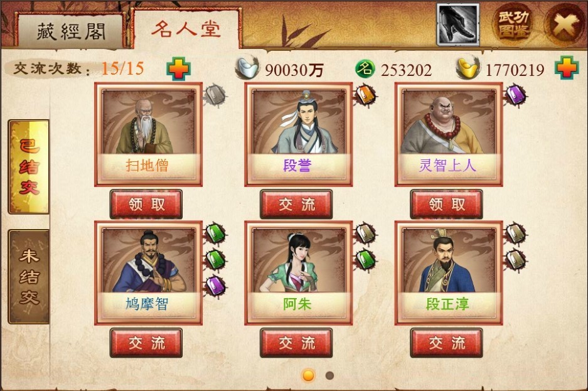The image size is (588, 391).
Task: Tap the gray book beside 扫地僧
Action: (216, 95)
